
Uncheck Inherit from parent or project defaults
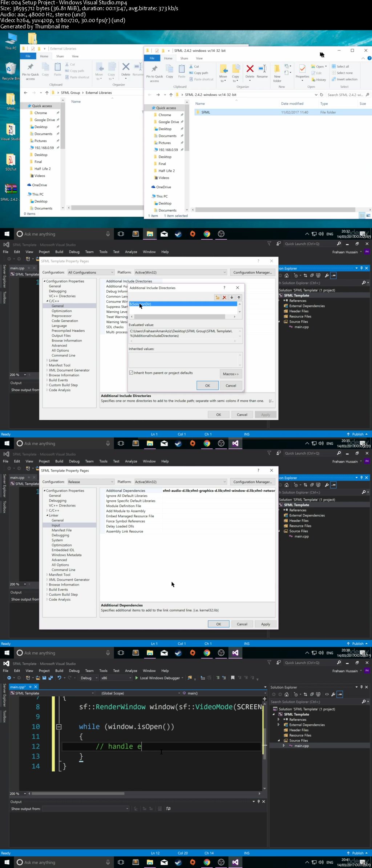pos(131,373)
